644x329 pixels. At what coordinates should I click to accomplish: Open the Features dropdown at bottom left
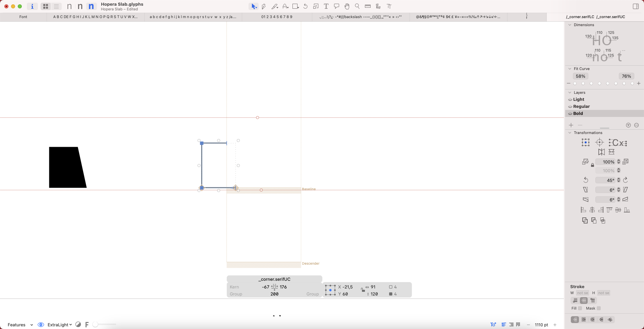pyautogui.click(x=20, y=325)
